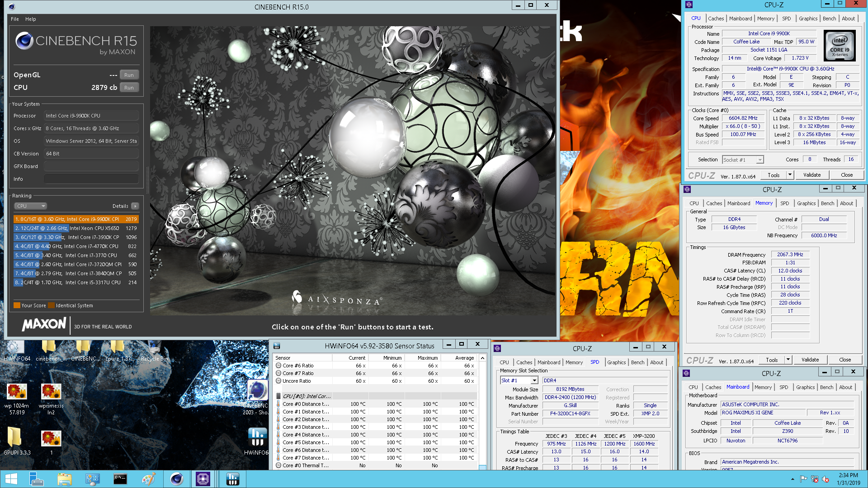Open the Help menu in Cinebench
The height and width of the screenshot is (488, 868).
(x=31, y=19)
